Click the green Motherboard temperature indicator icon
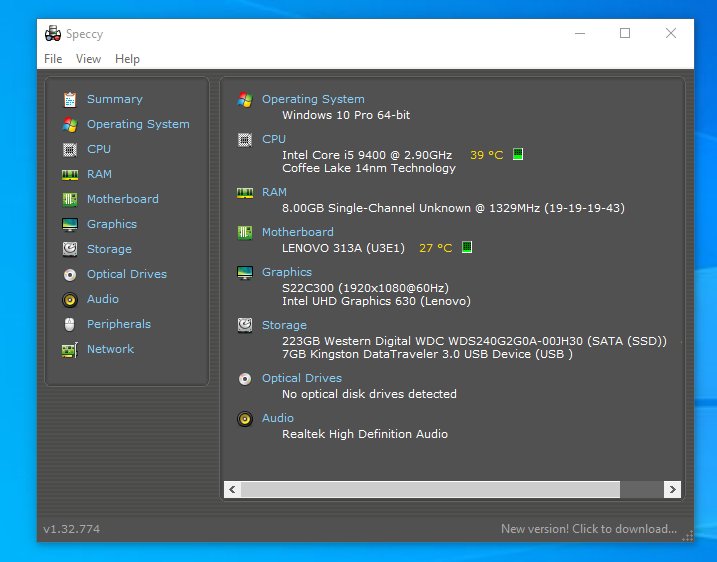This screenshot has width=717, height=562. tap(466, 247)
